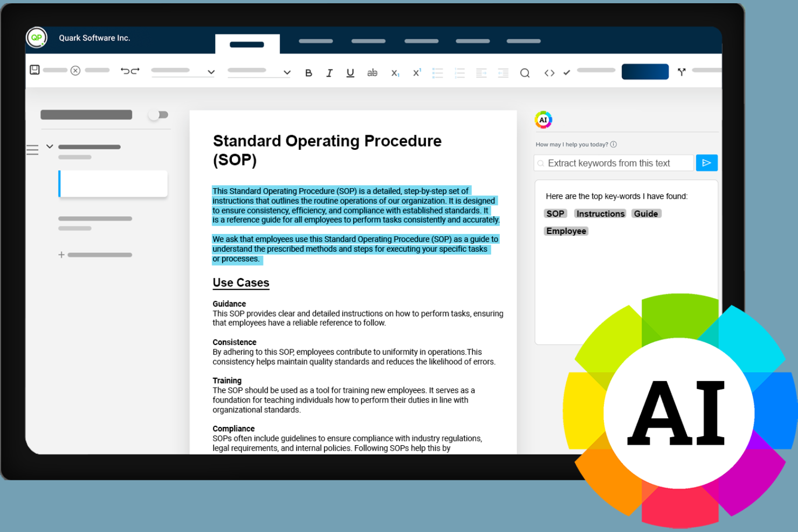This screenshot has height=532, width=798.
Task: Open the search magnifier tool
Action: (x=525, y=73)
